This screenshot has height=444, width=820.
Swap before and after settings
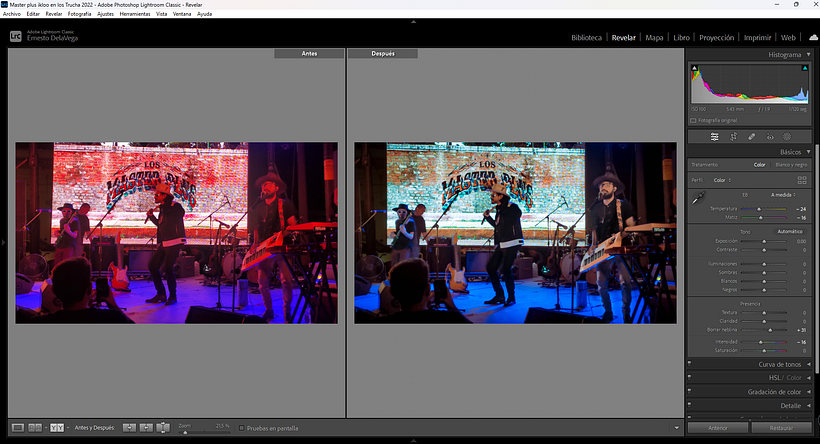point(163,427)
